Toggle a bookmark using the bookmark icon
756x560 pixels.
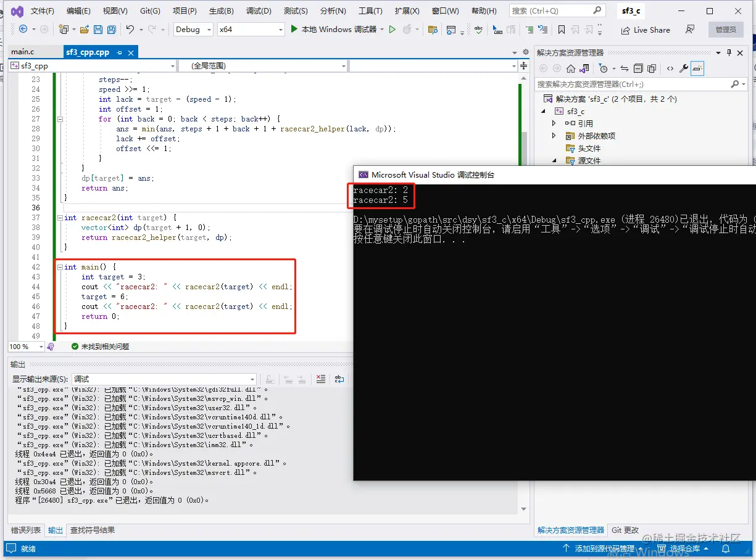click(x=561, y=29)
